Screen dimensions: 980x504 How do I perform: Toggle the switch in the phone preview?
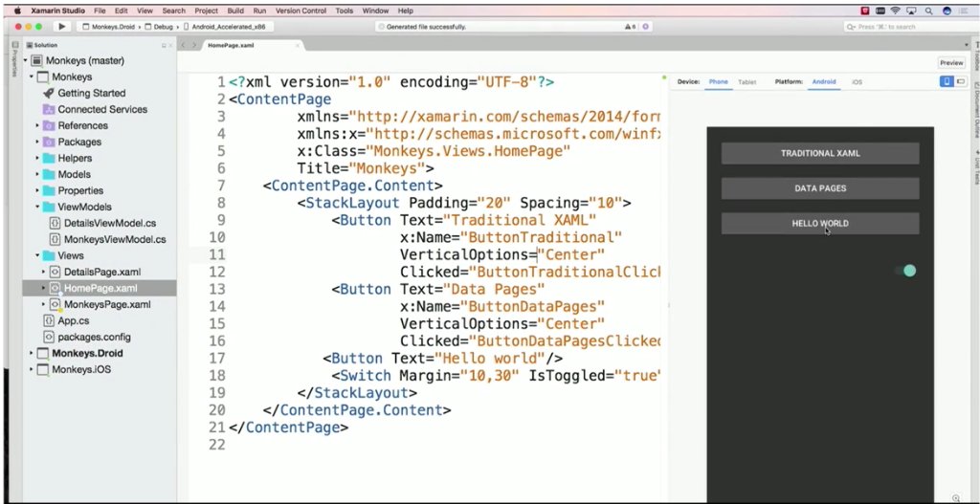(905, 271)
